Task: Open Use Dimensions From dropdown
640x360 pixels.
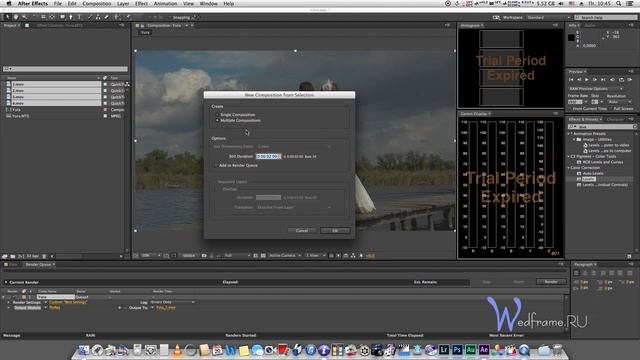Action: pos(294,146)
